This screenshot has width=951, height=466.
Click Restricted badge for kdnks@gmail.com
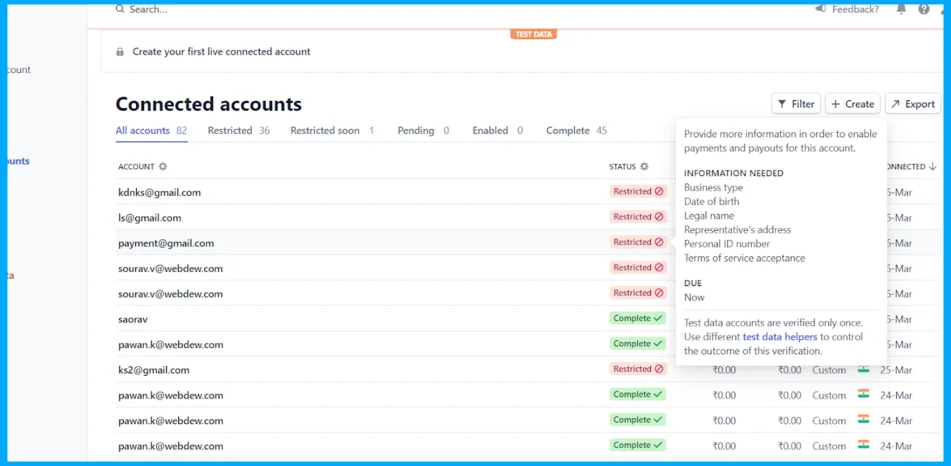(x=638, y=191)
